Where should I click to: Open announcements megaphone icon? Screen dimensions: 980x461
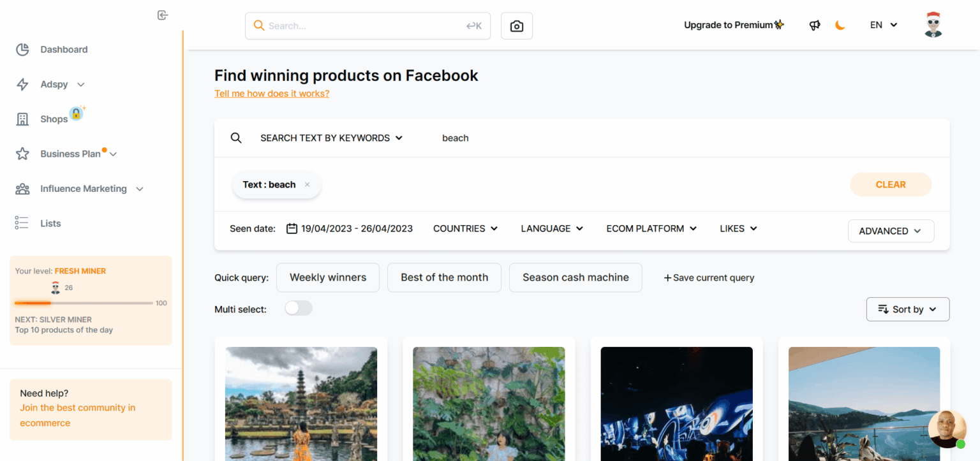(x=815, y=26)
